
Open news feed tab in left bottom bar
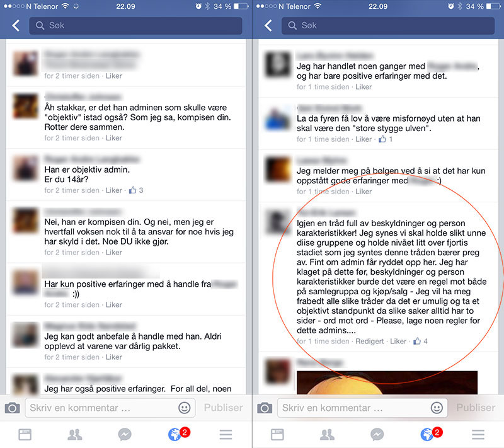coord(25,435)
